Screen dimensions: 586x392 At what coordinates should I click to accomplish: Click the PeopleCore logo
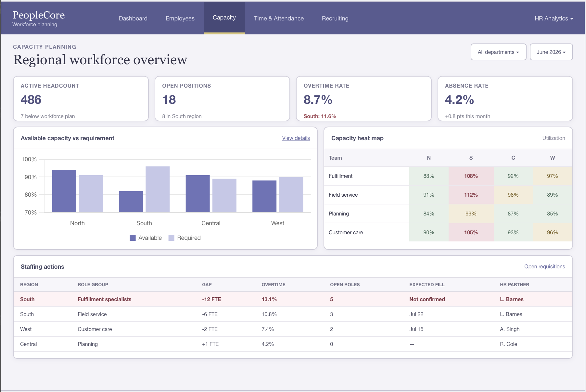coord(38,18)
